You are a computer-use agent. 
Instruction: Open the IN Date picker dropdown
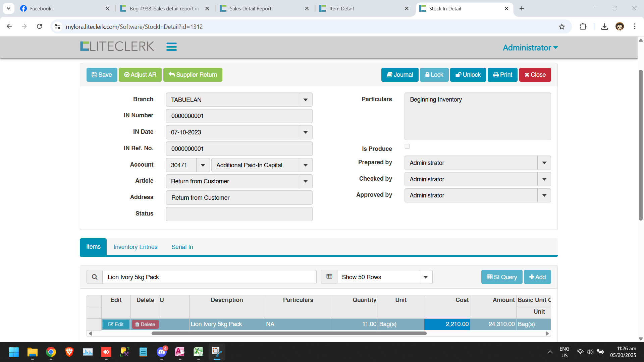[x=306, y=132]
